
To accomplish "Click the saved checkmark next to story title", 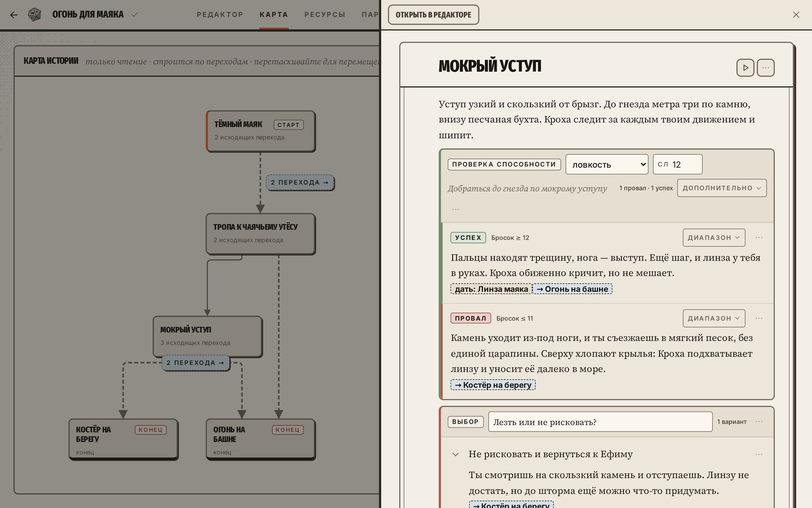I will click(135, 14).
